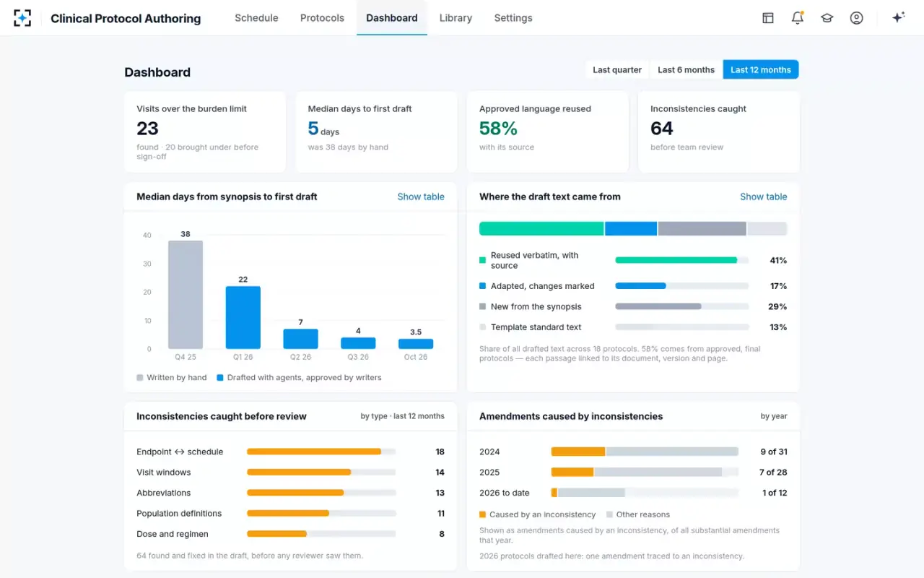Click the Dose and regimen row label
The image size is (924, 578).
(x=173, y=534)
